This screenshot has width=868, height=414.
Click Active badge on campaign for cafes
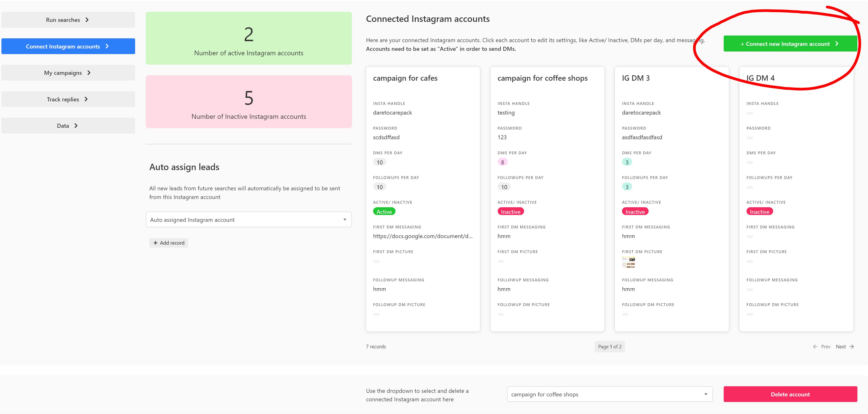384,212
